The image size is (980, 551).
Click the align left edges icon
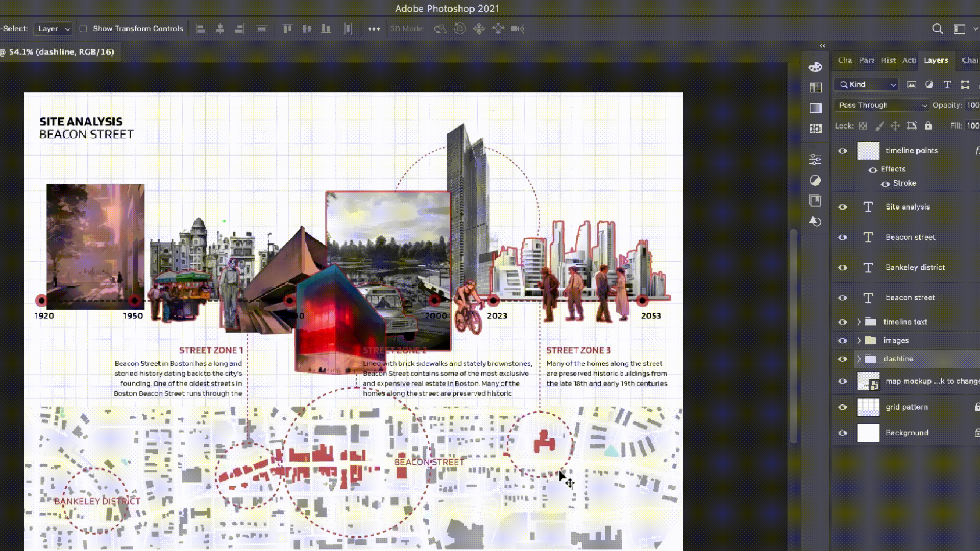click(x=201, y=29)
